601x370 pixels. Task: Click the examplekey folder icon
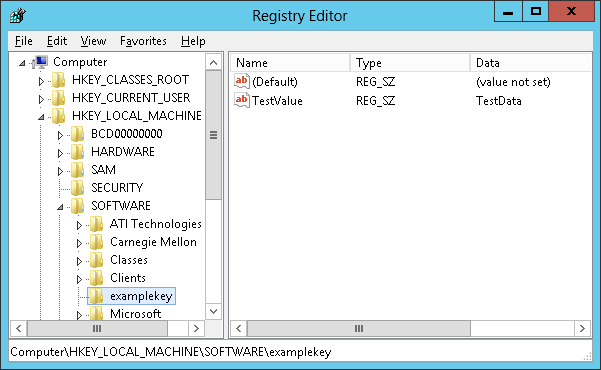coord(96,296)
